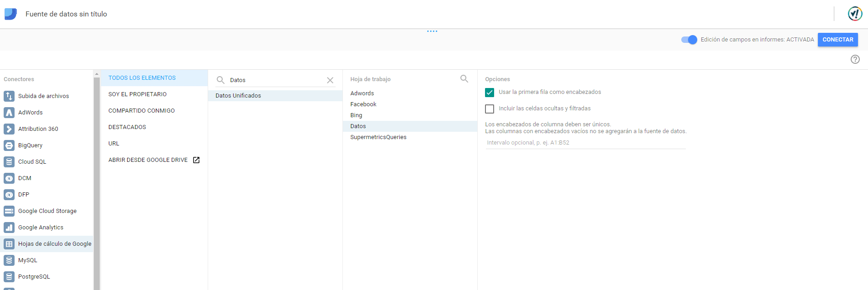Uncheck use first row as headers

(x=490, y=93)
